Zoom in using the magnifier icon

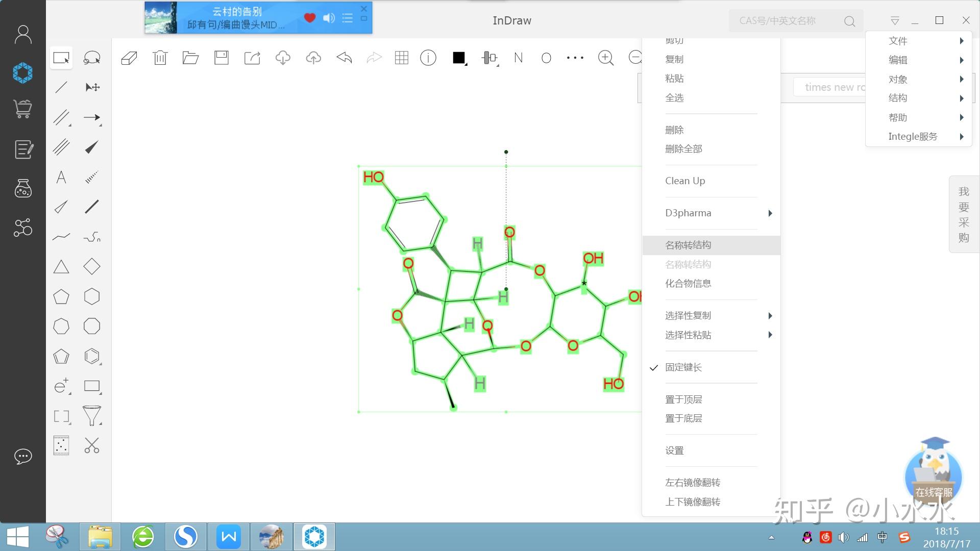[605, 58]
